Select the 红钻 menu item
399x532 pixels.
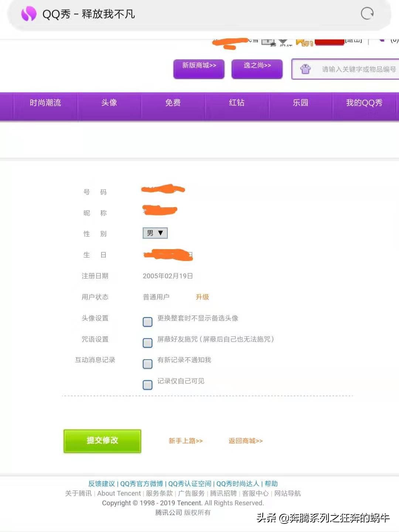[x=236, y=103]
